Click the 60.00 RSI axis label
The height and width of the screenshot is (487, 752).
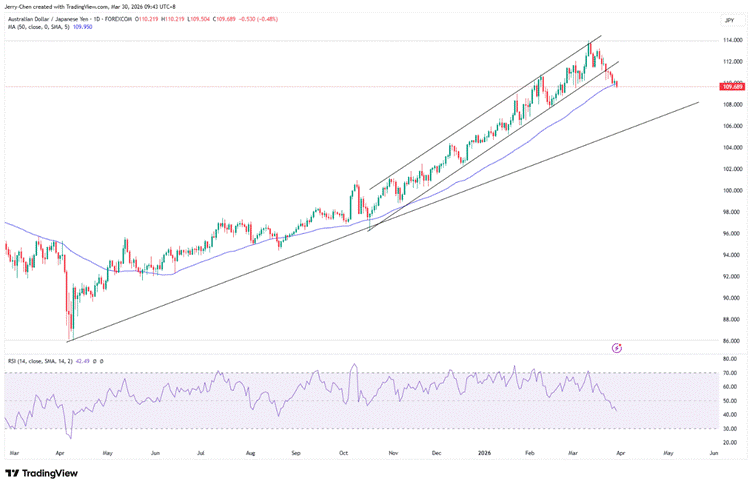click(730, 387)
